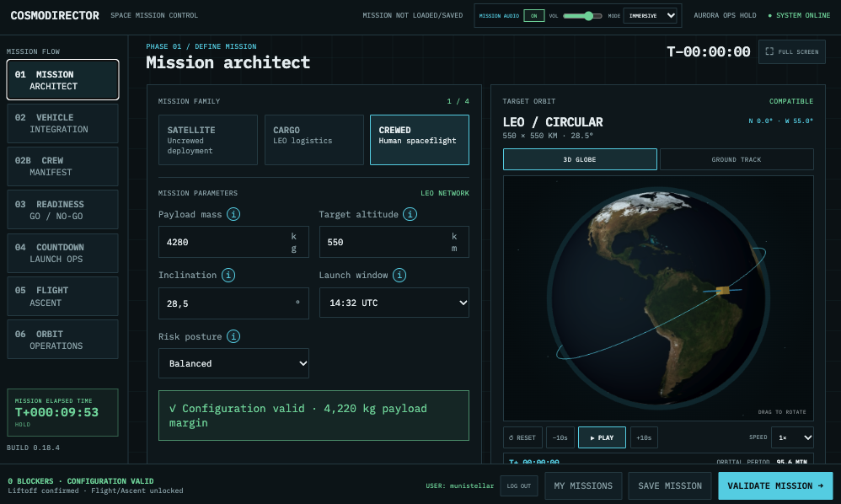
Task: Log out of the session
Action: point(518,485)
